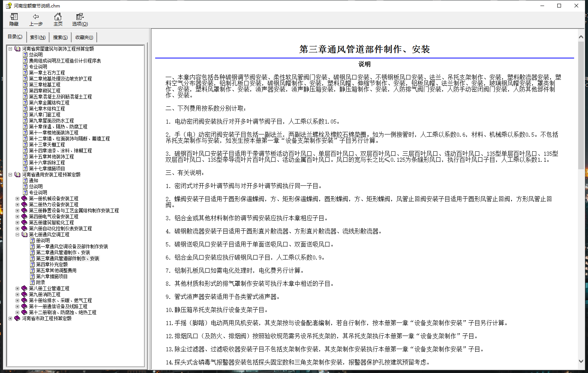This screenshot has height=373, width=588.
Task: Expand the 第十二册刷油、防腐蚀、绝热工程 node
Action: coord(17,312)
